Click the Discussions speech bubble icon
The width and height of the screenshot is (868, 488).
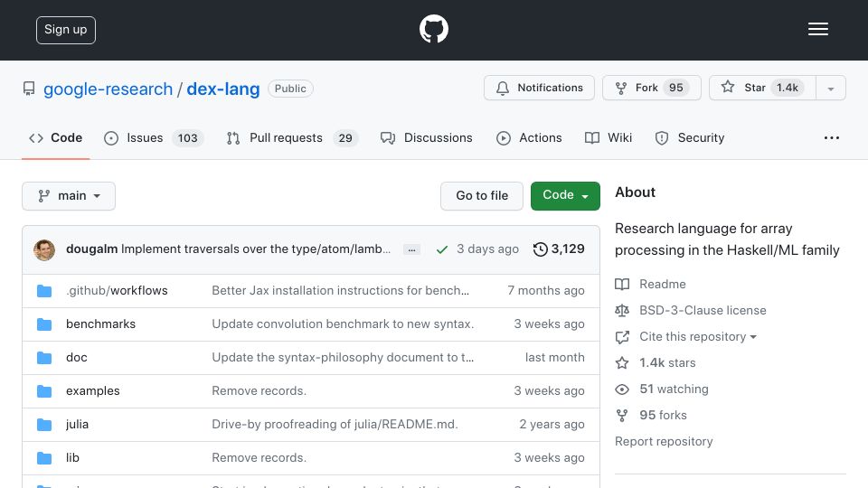coord(388,138)
